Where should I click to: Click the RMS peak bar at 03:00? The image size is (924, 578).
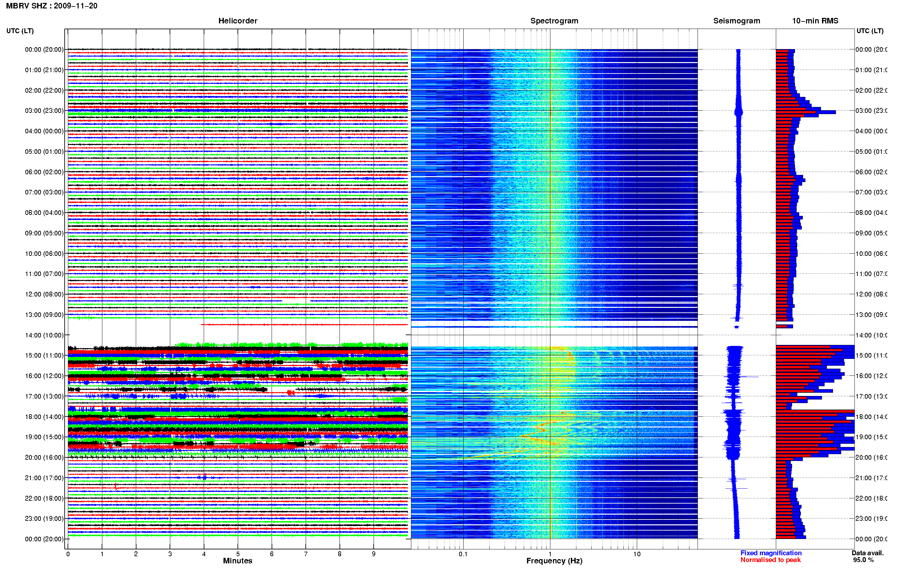point(806,112)
